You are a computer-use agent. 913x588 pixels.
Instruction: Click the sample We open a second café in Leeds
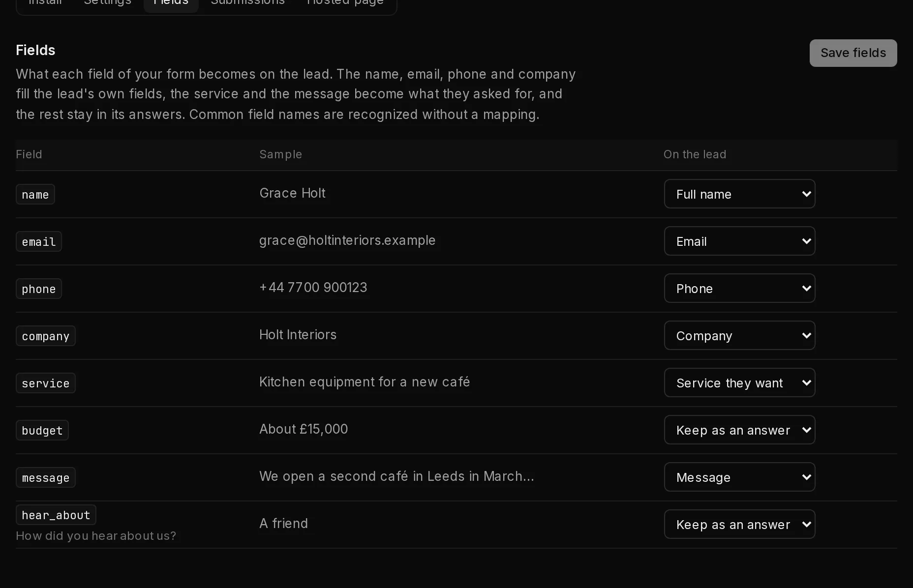[396, 476]
